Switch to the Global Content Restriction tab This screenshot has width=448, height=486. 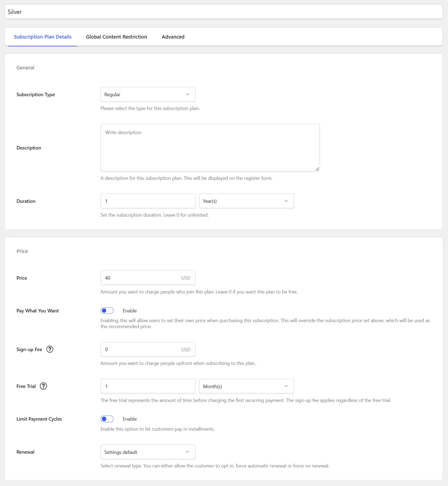click(116, 37)
